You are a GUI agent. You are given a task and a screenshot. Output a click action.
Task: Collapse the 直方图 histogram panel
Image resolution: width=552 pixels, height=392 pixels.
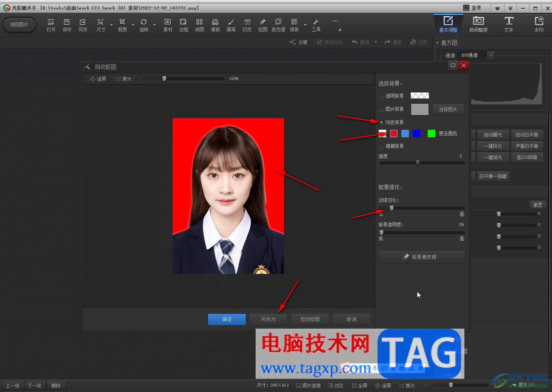click(438, 43)
